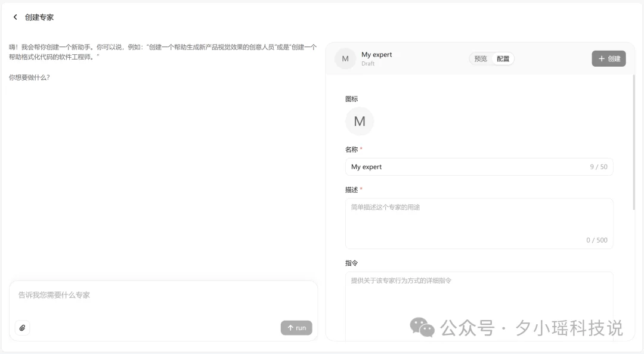
Task: Click the Draft label under My expert
Action: click(368, 64)
